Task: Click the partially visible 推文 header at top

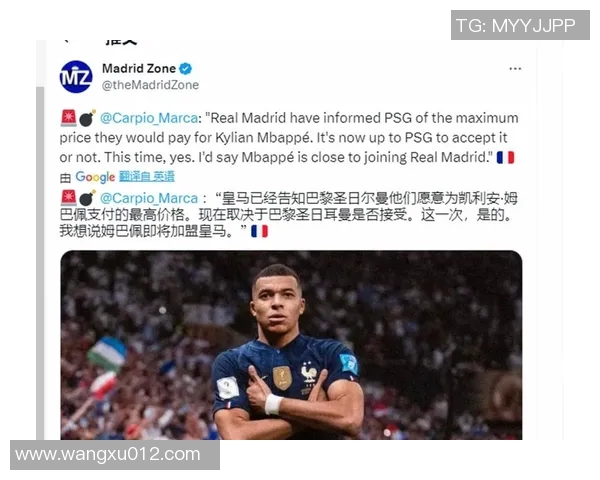Action: (121, 42)
